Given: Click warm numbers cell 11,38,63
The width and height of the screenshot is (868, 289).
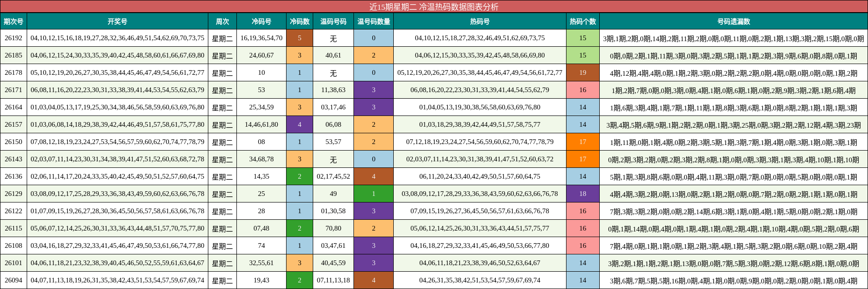Looking at the screenshot, I should [x=333, y=90].
